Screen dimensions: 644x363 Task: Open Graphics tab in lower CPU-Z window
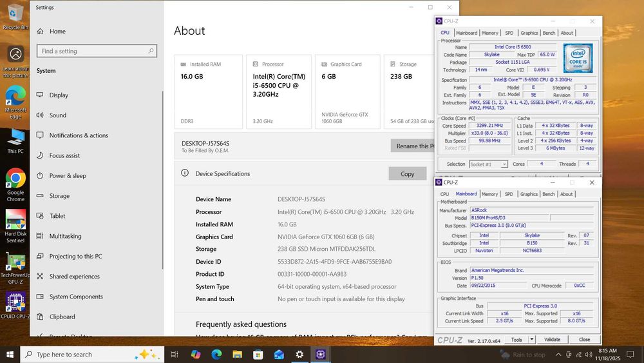(x=529, y=194)
